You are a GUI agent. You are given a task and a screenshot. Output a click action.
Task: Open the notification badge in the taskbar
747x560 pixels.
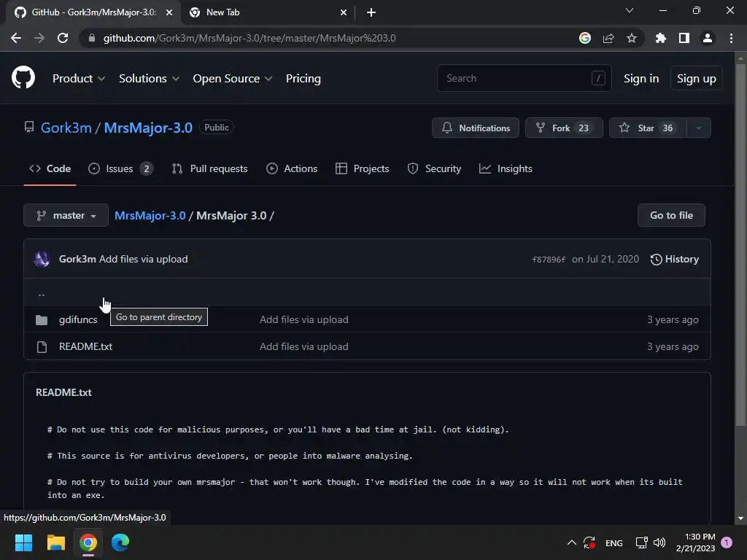point(727,542)
